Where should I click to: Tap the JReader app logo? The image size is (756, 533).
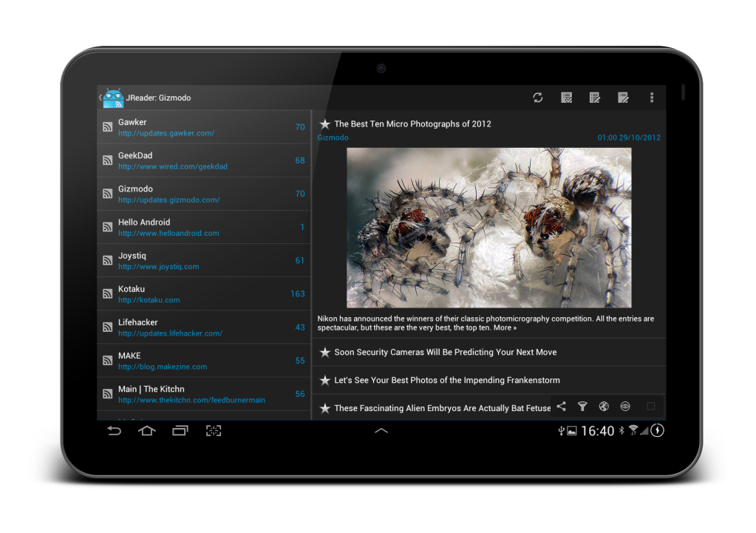pyautogui.click(x=113, y=98)
